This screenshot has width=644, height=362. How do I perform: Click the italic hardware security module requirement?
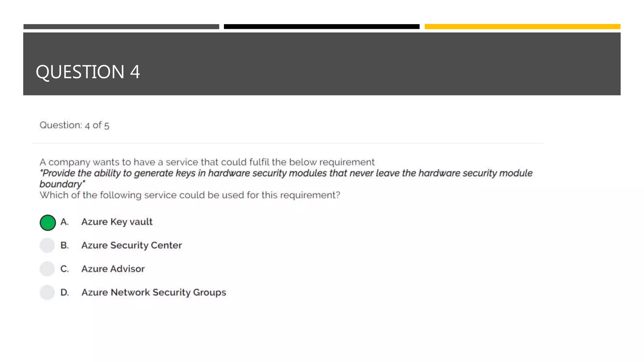coord(286,173)
